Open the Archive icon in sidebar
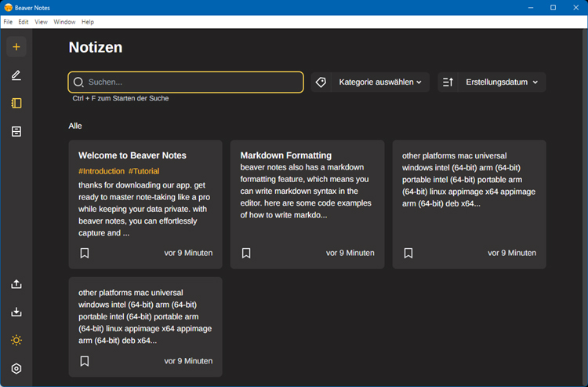588x387 pixels. point(16,131)
